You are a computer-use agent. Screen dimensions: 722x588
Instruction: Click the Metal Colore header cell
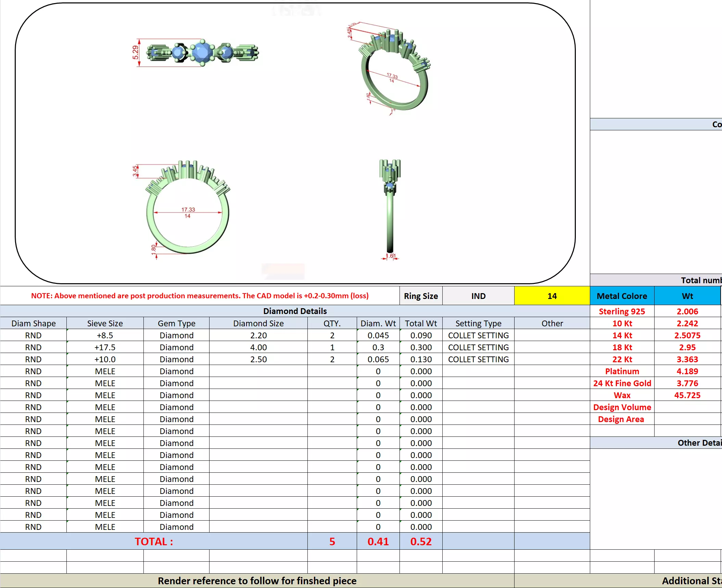point(622,296)
